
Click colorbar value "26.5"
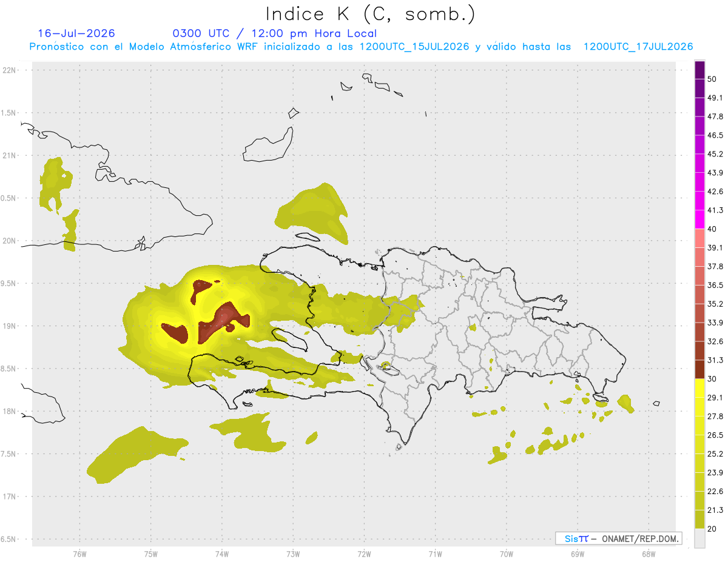(715, 435)
